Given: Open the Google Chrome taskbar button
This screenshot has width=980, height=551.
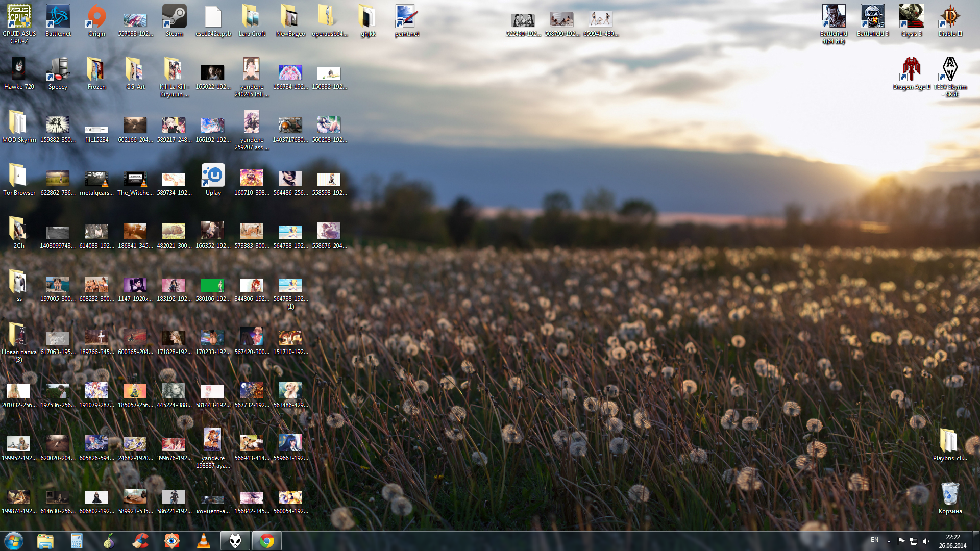Looking at the screenshot, I should (267, 541).
